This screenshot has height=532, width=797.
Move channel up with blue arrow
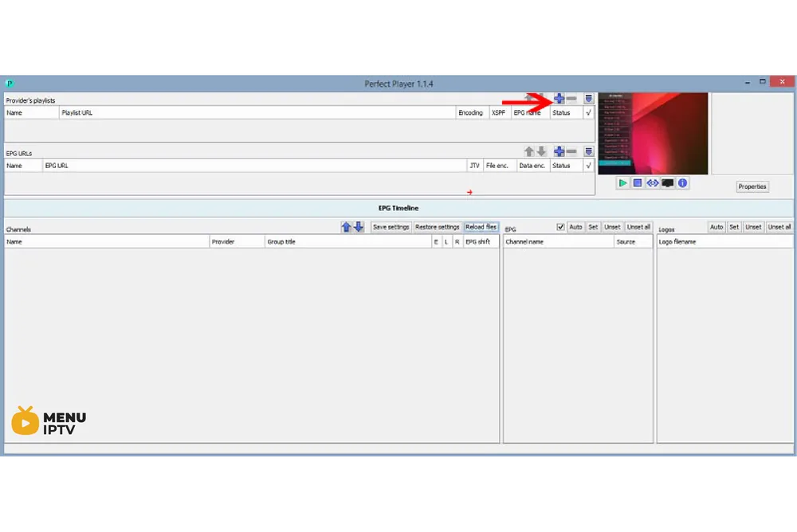346,227
